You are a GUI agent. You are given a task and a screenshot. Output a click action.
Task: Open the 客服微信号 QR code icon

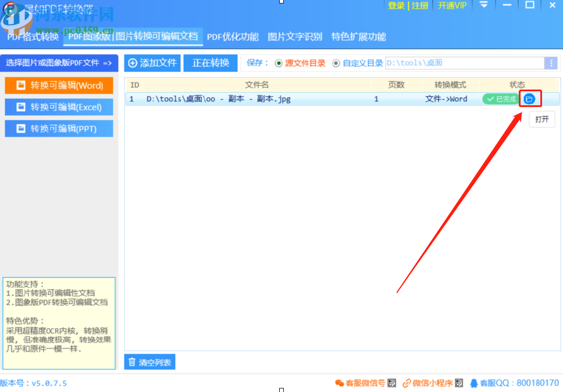coord(391,383)
